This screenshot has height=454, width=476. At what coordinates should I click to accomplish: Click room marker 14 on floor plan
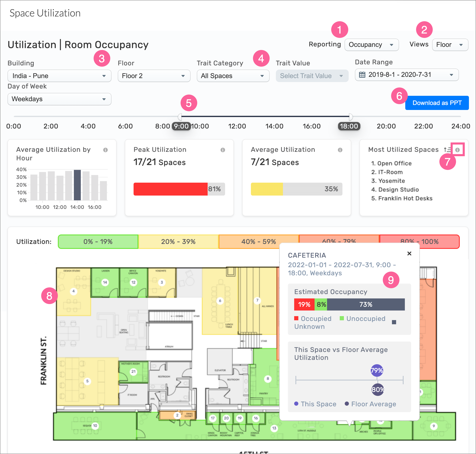pyautogui.click(x=105, y=282)
